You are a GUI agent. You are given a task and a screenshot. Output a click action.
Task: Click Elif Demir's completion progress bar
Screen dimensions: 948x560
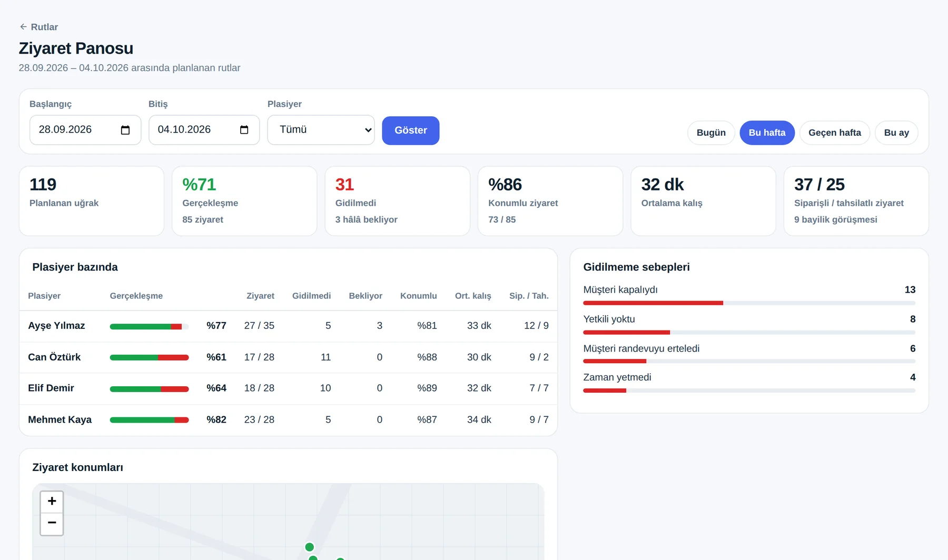pos(149,389)
